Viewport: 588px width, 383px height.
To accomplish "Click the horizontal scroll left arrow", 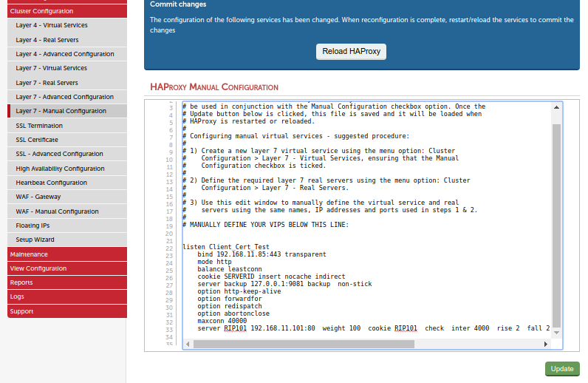I will point(188,344).
